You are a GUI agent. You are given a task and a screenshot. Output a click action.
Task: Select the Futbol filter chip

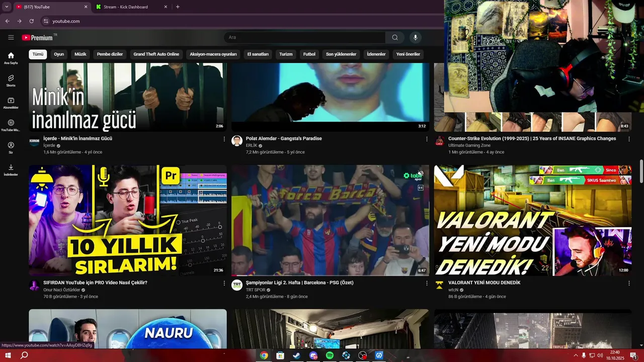point(309,54)
